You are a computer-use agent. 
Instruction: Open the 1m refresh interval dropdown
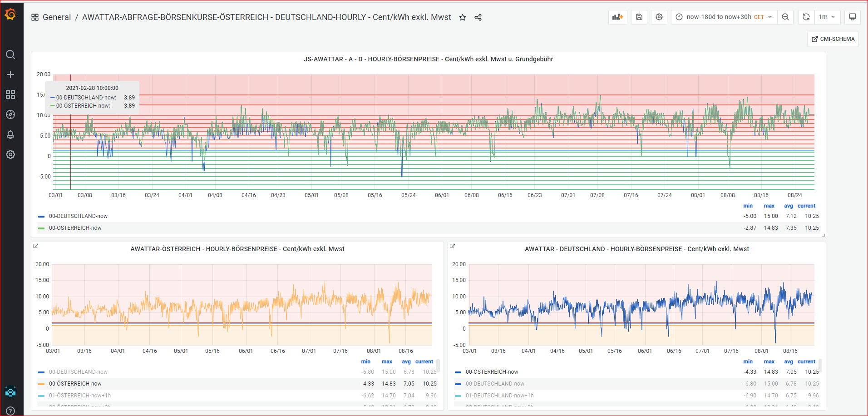tap(827, 17)
